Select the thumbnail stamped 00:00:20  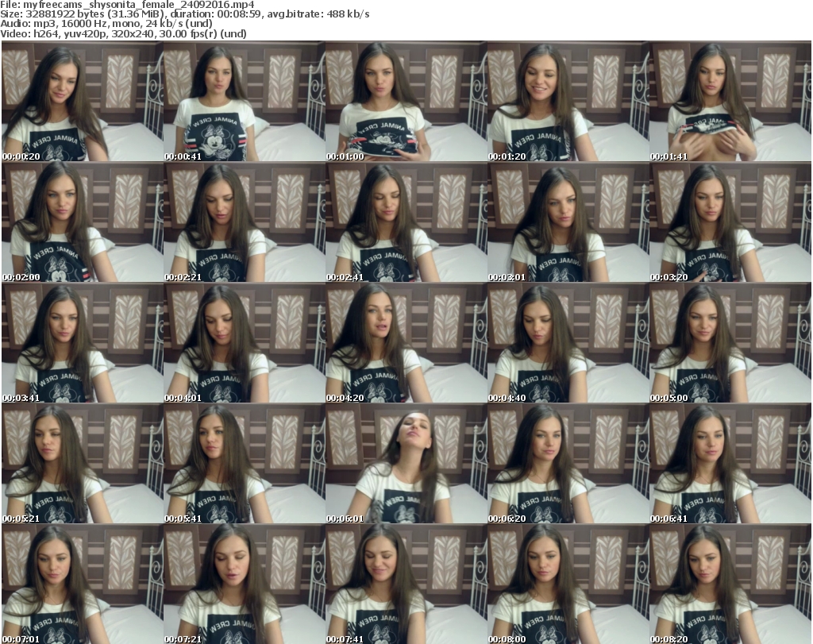(83, 101)
